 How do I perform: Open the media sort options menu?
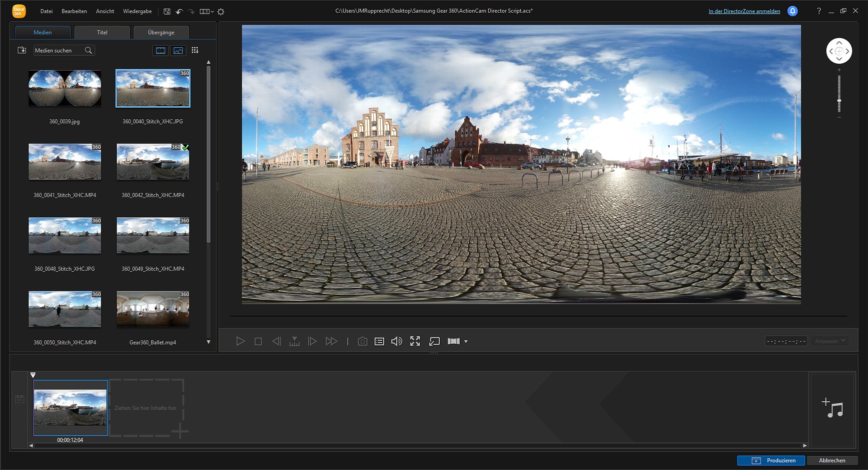click(x=195, y=50)
